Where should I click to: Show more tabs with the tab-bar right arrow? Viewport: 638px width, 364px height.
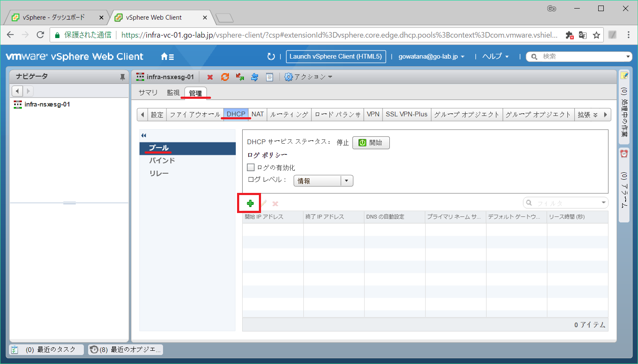(605, 115)
